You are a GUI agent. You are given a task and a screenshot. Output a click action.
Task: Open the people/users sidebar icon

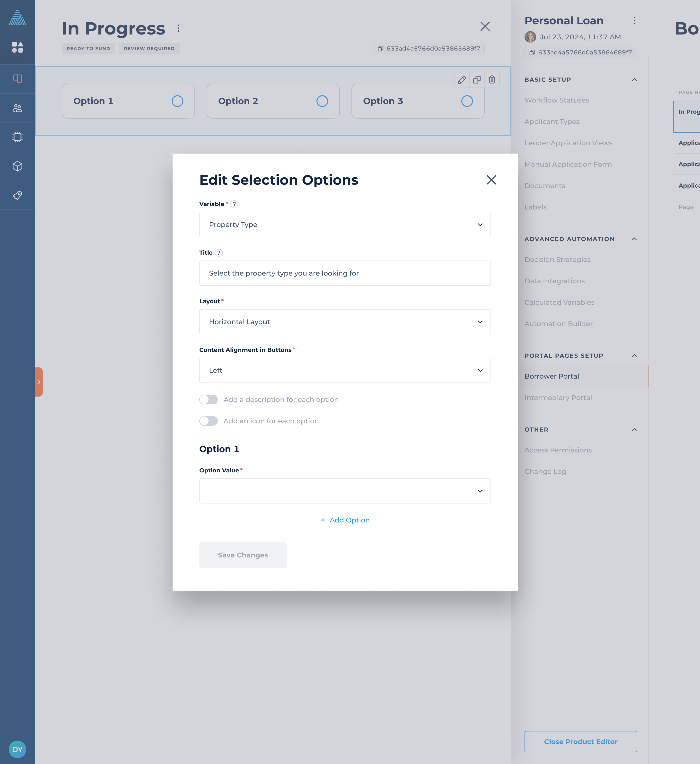point(17,108)
